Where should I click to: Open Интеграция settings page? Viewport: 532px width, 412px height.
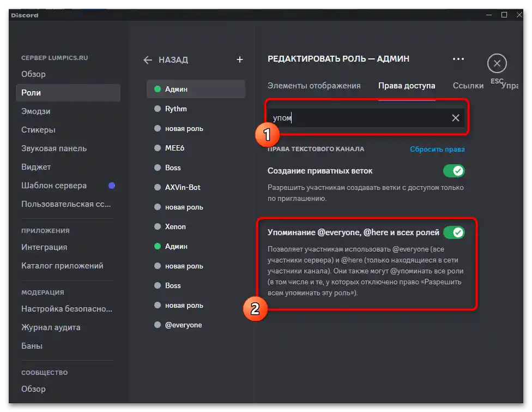44,247
